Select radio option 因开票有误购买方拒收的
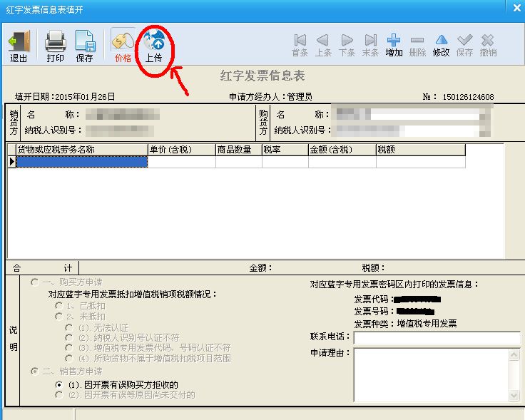Image resolution: width=525 pixels, height=420 pixels. click(59, 384)
